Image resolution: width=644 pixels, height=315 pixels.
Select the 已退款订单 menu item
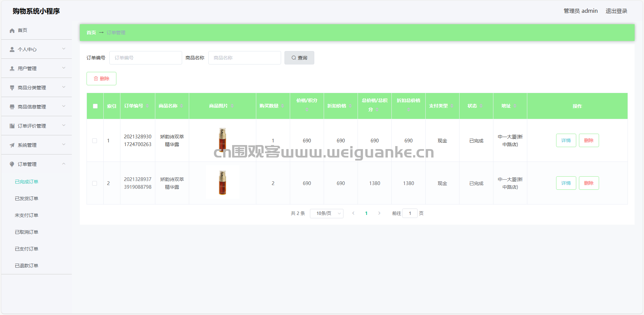pyautogui.click(x=26, y=266)
